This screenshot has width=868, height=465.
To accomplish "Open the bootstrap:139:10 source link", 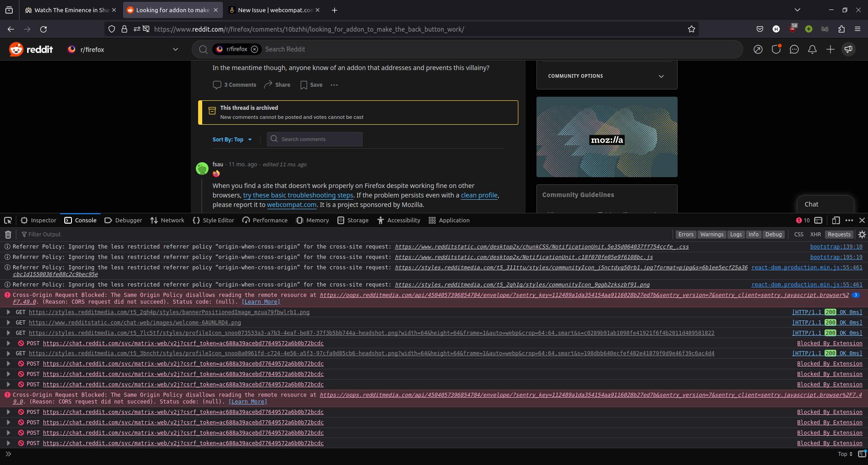I will click(x=836, y=247).
